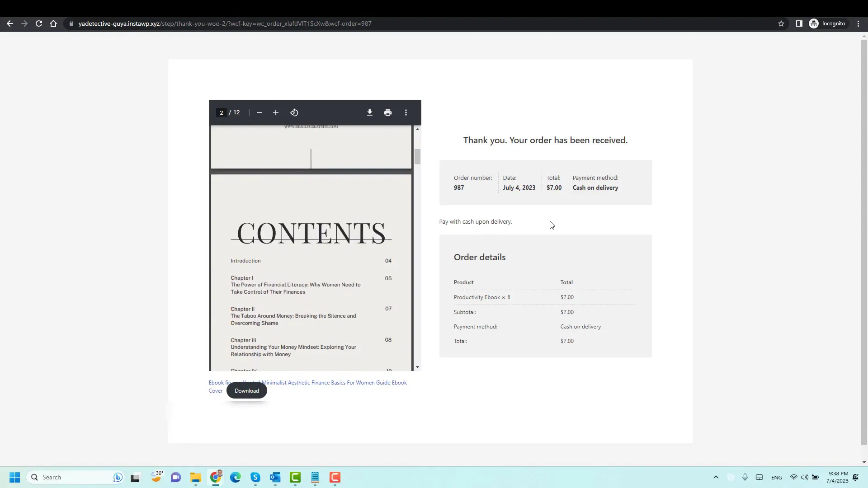
Task: Open the Ebook finance guide file link
Action: tap(307, 386)
